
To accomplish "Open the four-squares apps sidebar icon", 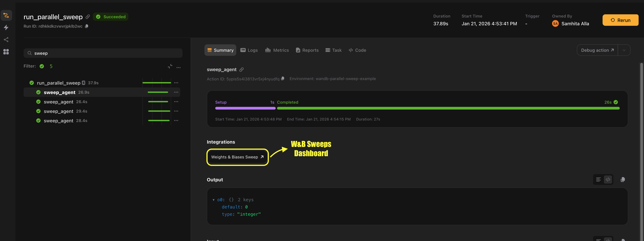I will tap(6, 52).
